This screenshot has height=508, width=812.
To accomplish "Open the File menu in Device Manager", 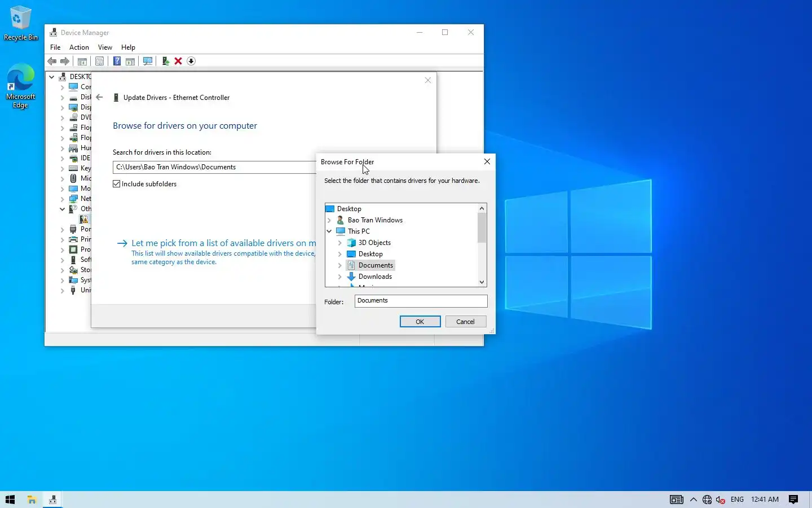I will (x=55, y=47).
